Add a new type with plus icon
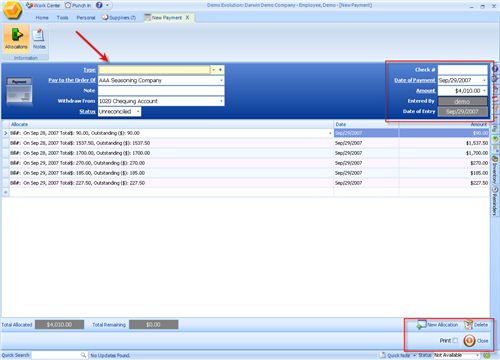500x360 pixels. tap(220, 70)
